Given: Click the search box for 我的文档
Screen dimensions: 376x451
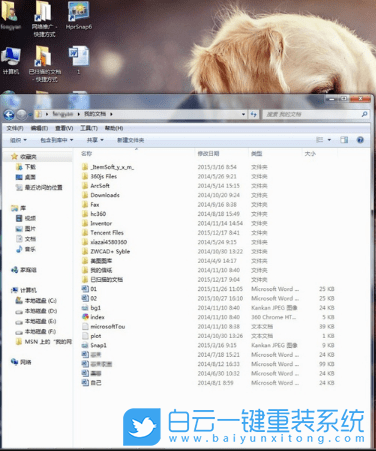Looking at the screenshot, I should tap(316, 114).
